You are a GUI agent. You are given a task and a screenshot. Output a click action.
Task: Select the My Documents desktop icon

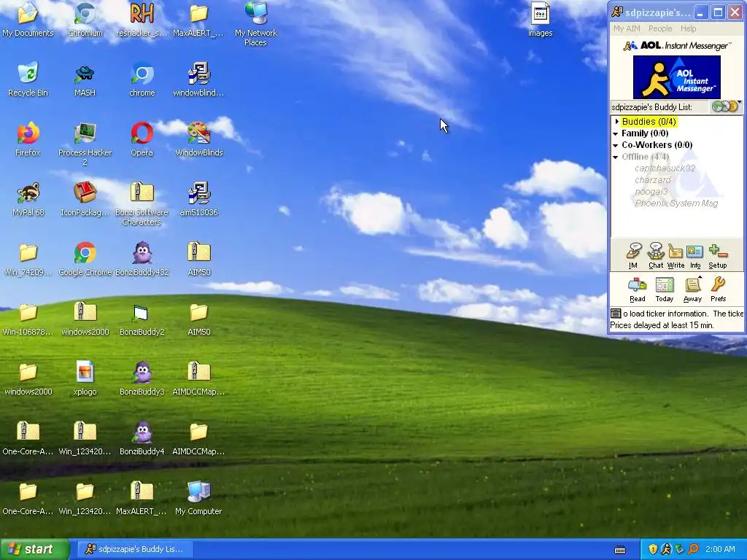28,19
